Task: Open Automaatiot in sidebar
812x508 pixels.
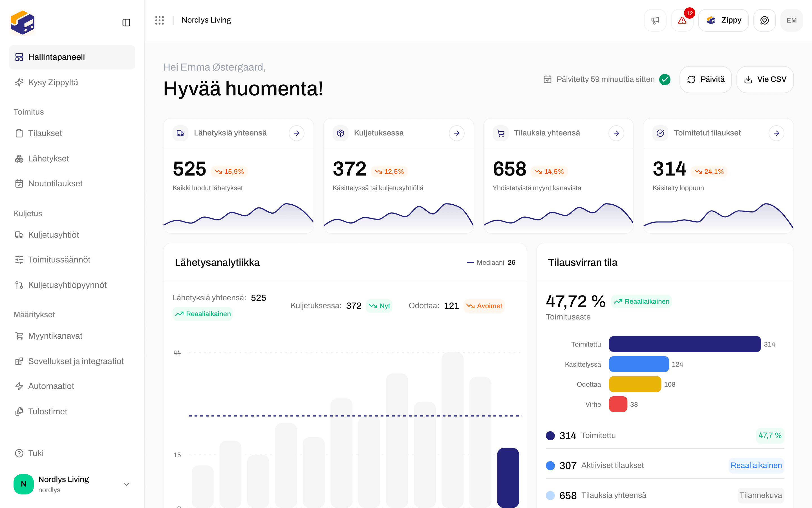Action: pos(72,386)
